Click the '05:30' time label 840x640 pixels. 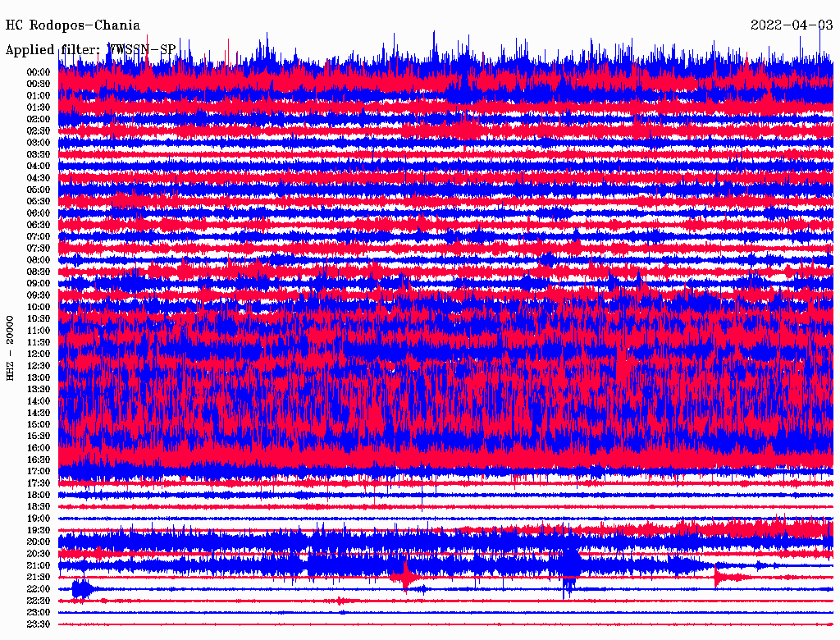(x=39, y=202)
